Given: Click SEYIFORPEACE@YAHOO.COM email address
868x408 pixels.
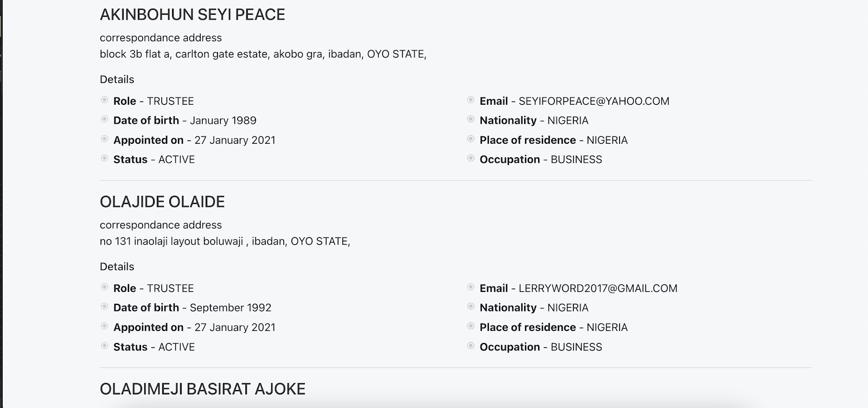Looking at the screenshot, I should [x=593, y=101].
